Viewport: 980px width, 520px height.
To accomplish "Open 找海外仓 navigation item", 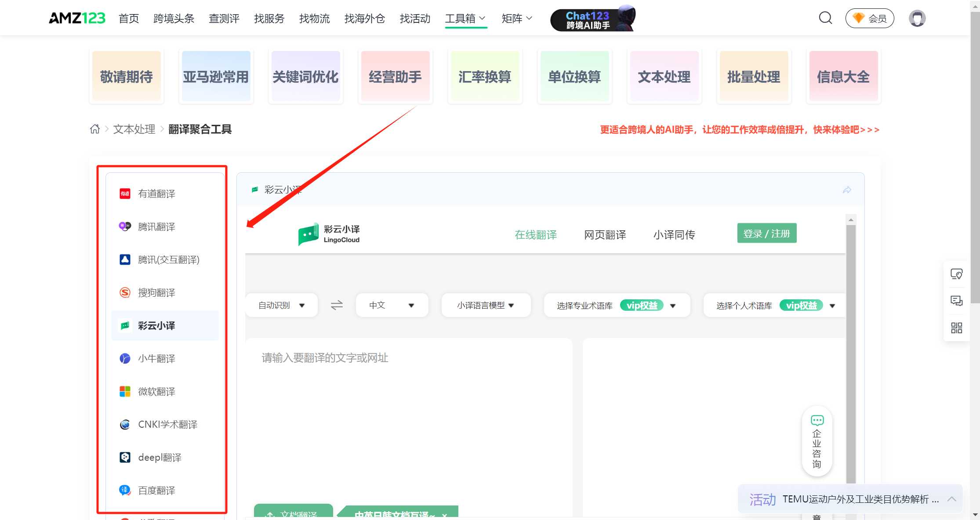I will tap(365, 18).
